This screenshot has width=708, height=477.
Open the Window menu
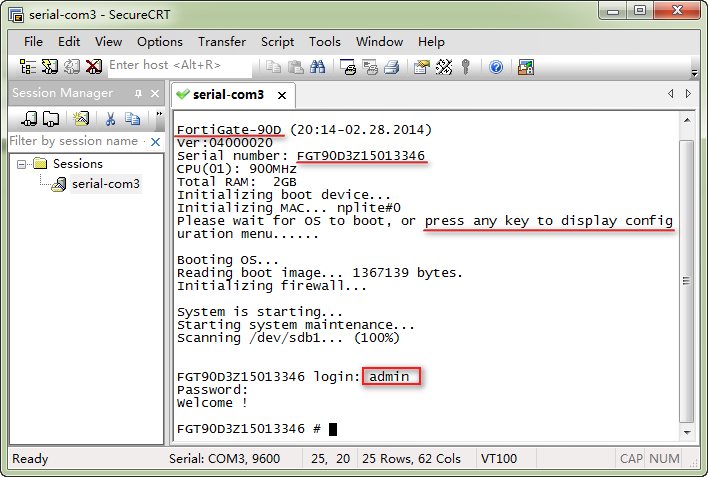point(379,42)
